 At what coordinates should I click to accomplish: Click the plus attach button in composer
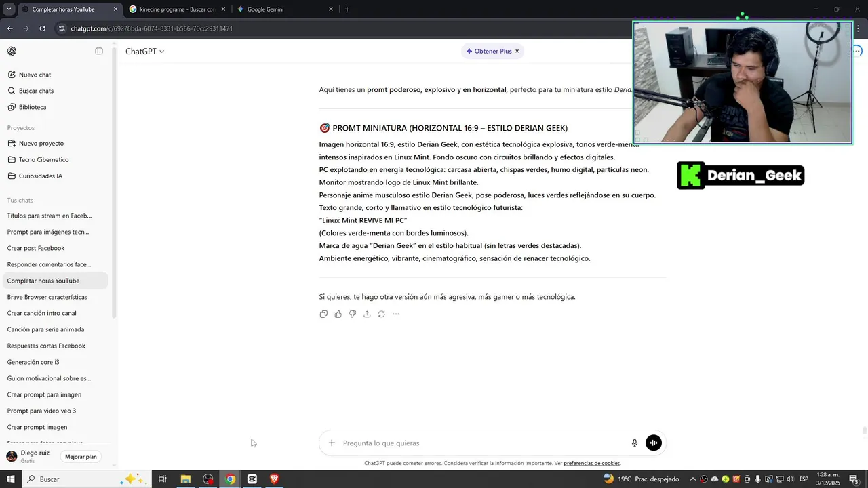[332, 443]
